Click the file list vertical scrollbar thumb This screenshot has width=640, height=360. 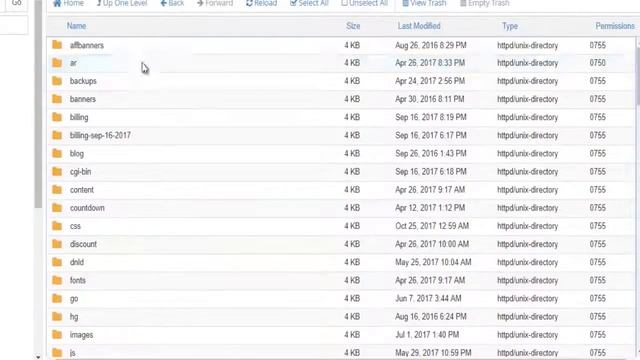[x=638, y=71]
